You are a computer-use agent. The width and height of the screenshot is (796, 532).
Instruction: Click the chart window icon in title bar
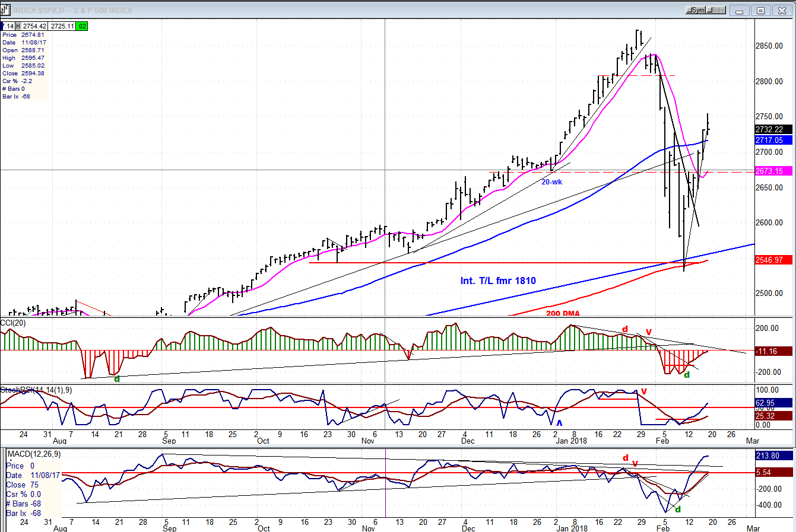[x=6, y=10]
